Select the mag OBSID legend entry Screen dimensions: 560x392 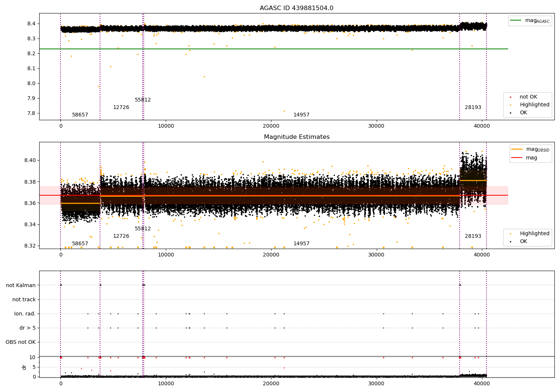click(530, 149)
